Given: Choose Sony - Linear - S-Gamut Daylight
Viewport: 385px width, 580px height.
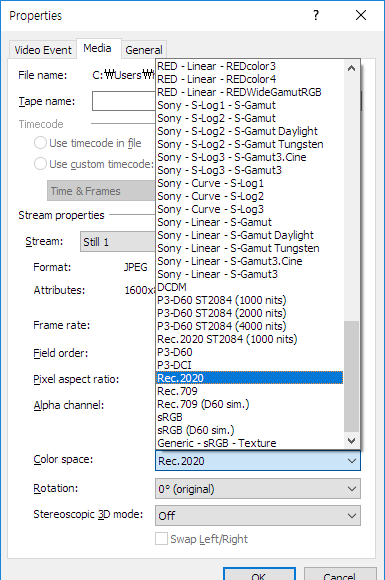Looking at the screenshot, I should pos(250,235).
